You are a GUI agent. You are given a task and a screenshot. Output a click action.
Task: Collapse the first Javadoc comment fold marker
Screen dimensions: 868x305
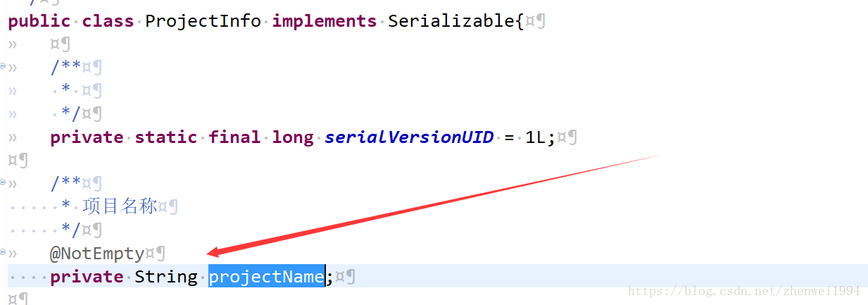coord(3,67)
